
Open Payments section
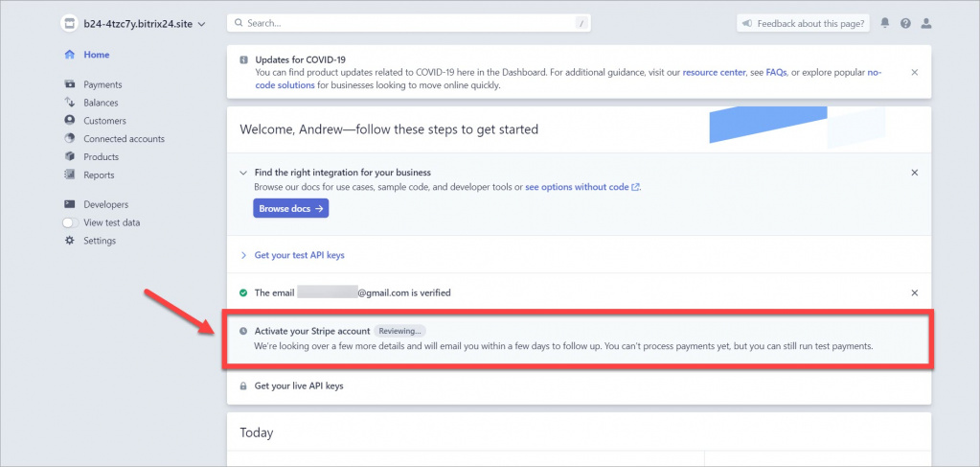tap(103, 84)
